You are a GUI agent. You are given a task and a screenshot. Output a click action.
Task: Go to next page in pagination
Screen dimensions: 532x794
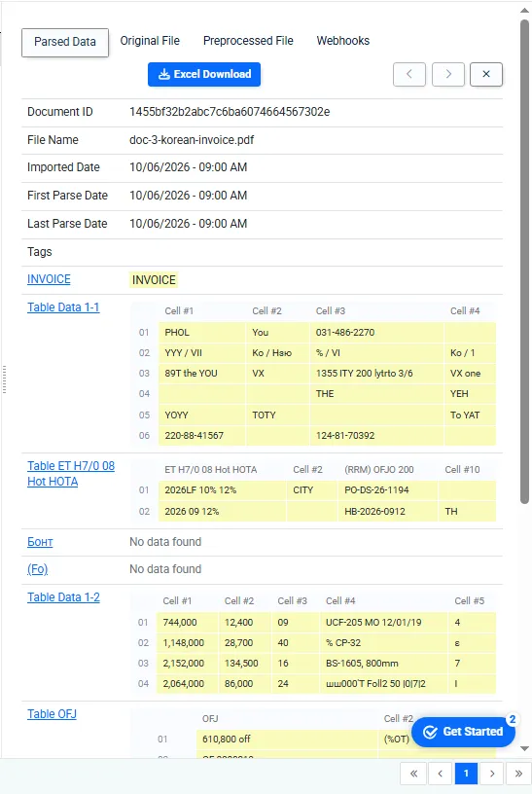492,774
